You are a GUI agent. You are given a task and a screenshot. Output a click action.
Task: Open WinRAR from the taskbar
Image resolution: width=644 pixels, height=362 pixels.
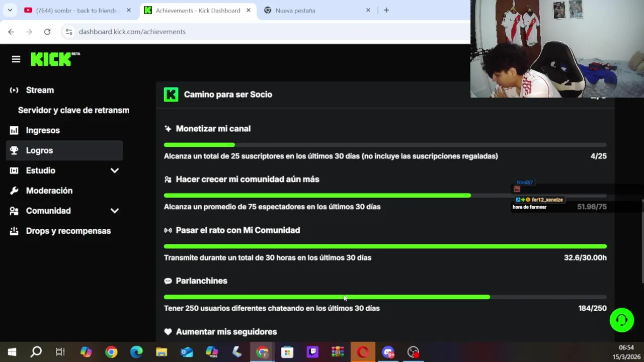[x=338, y=352]
